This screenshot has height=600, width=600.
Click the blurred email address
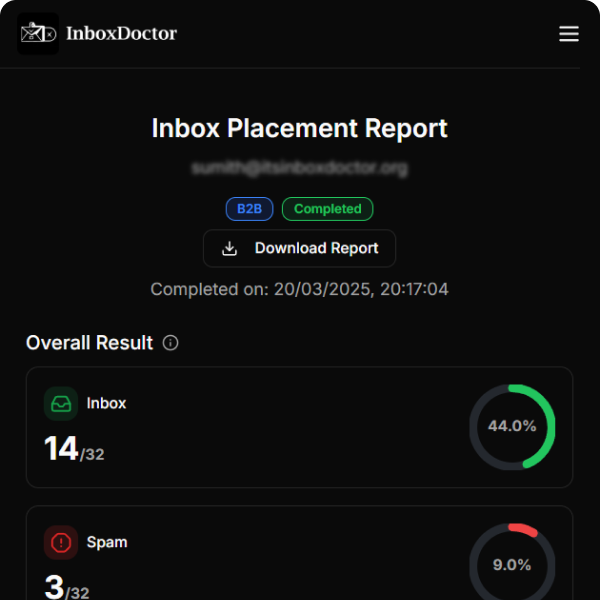[299, 168]
